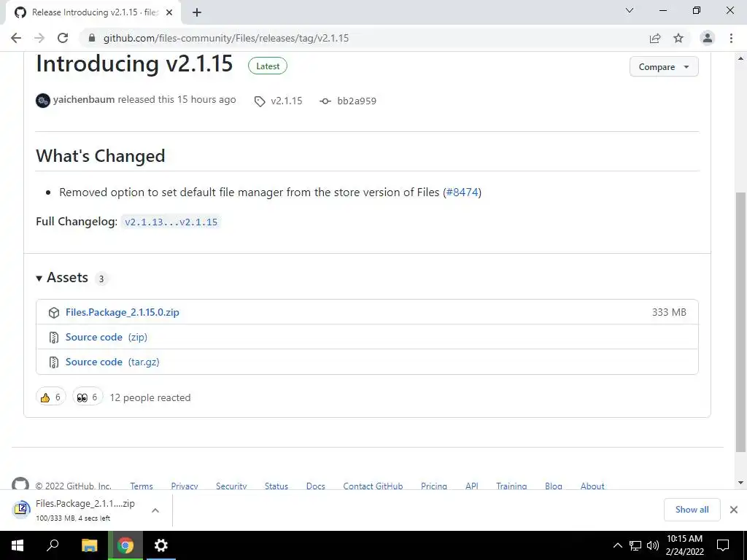Open the v2.1.15 tag link
Viewport: 747px width, 560px height.
(286, 101)
